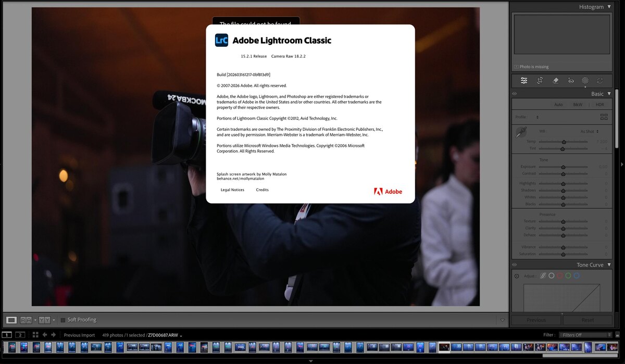Click the Exposure slider handle
The image size is (625, 364).
[x=563, y=167]
